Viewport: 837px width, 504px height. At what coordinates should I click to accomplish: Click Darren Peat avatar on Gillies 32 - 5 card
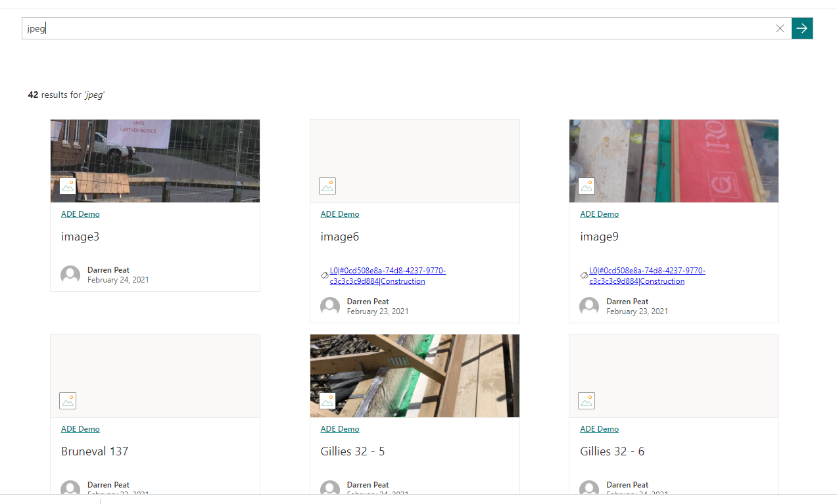(x=330, y=488)
